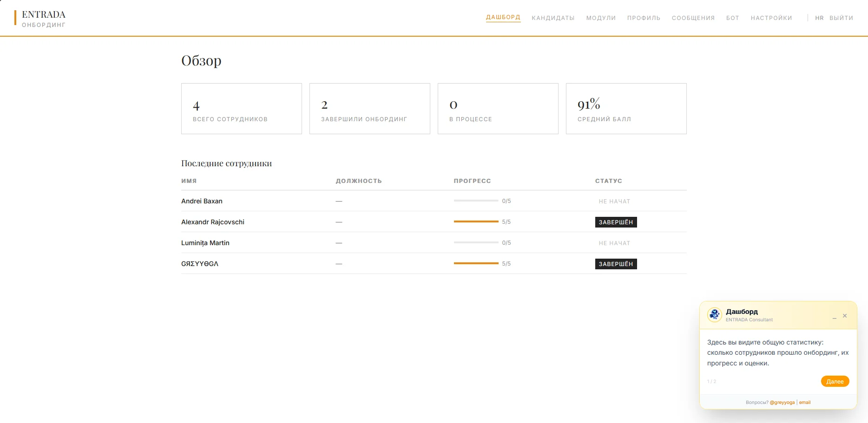
Task: Open the Дашборд tab
Action: coord(503,18)
